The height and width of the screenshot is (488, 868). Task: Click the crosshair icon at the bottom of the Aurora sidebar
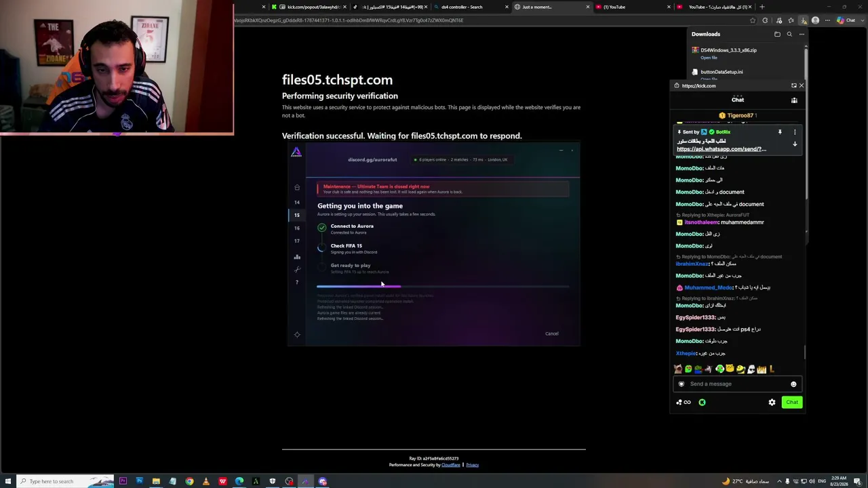coord(296,334)
